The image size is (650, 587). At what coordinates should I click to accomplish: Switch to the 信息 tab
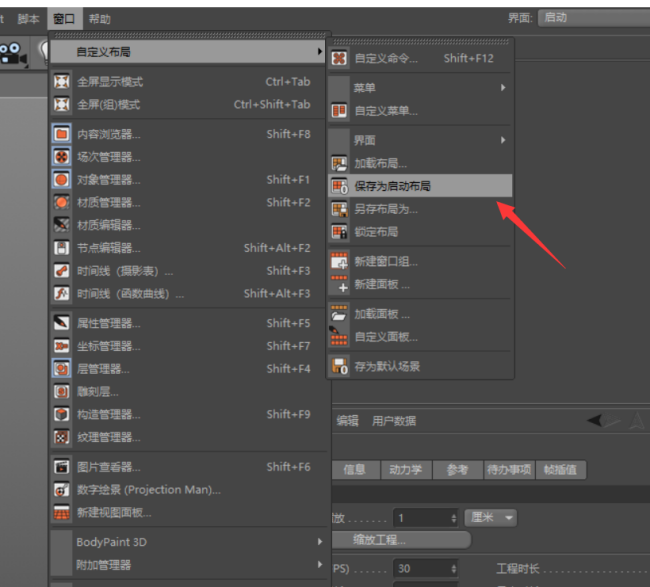tap(355, 470)
